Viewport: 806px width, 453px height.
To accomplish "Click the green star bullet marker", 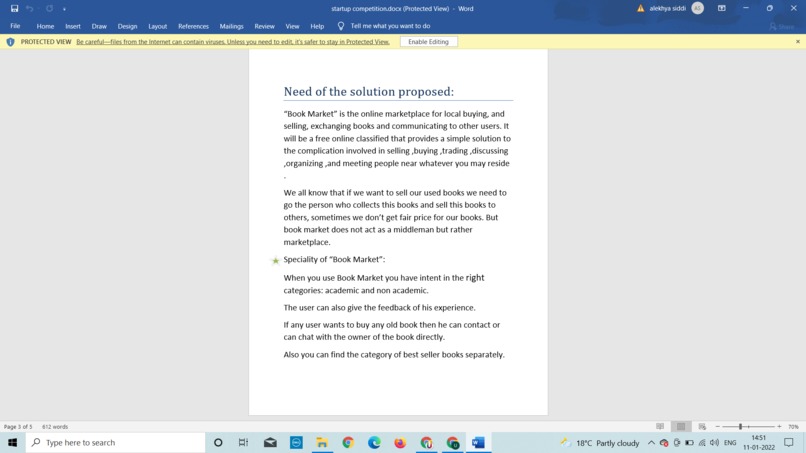I will point(276,261).
